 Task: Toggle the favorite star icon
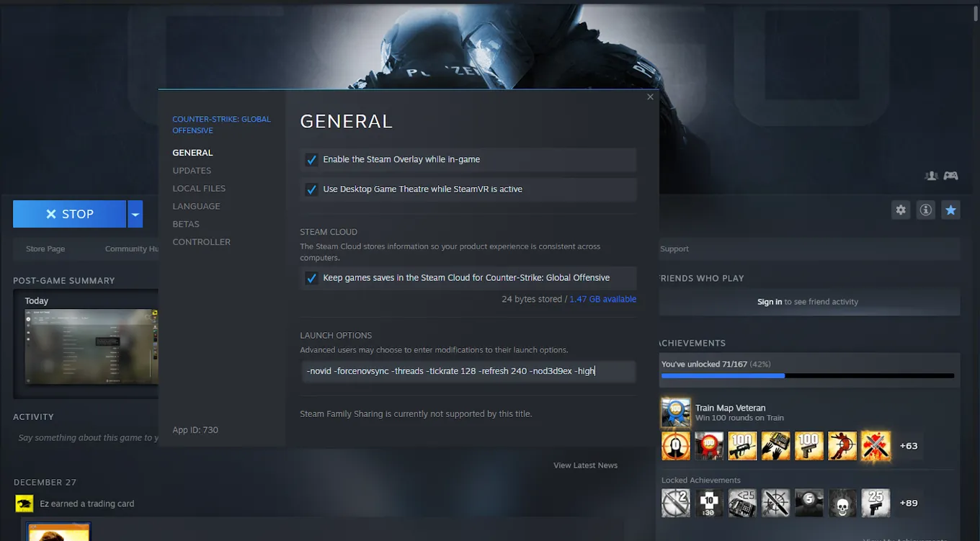pos(951,210)
